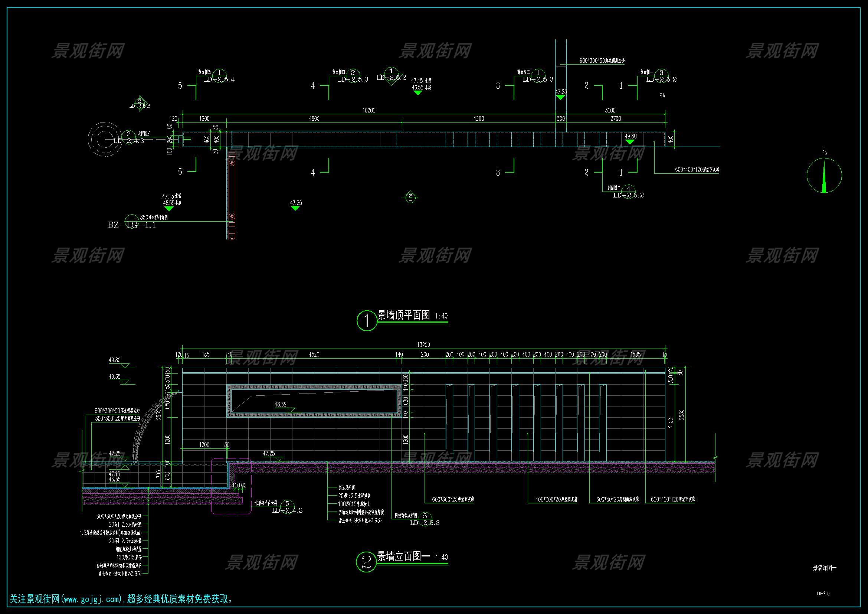Click the BZ-LG-1.1 reference label

[132, 225]
